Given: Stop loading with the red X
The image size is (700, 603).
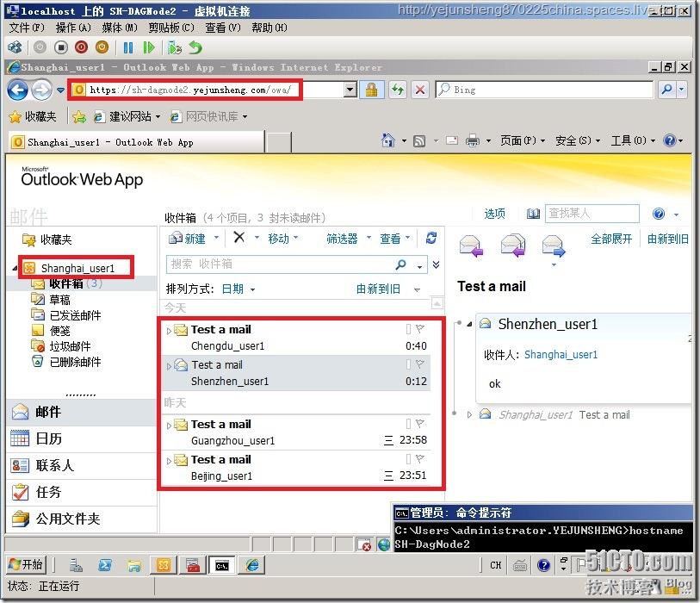Looking at the screenshot, I should [419, 90].
